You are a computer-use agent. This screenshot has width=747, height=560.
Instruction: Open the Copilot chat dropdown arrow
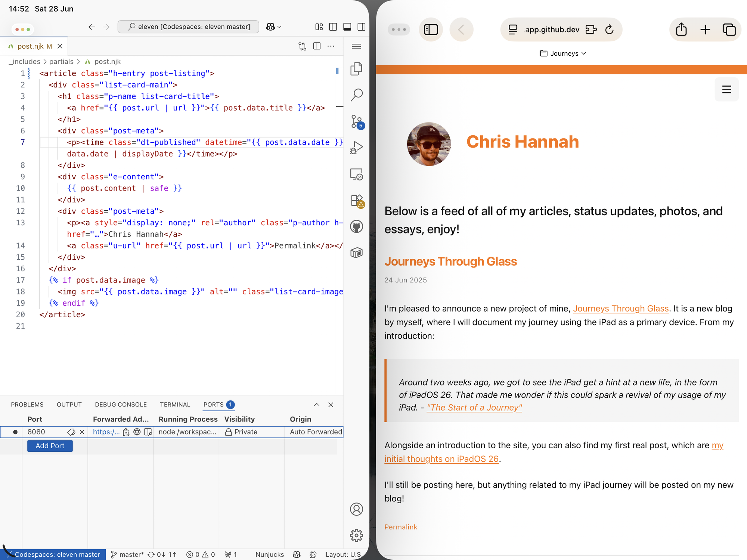279,27
